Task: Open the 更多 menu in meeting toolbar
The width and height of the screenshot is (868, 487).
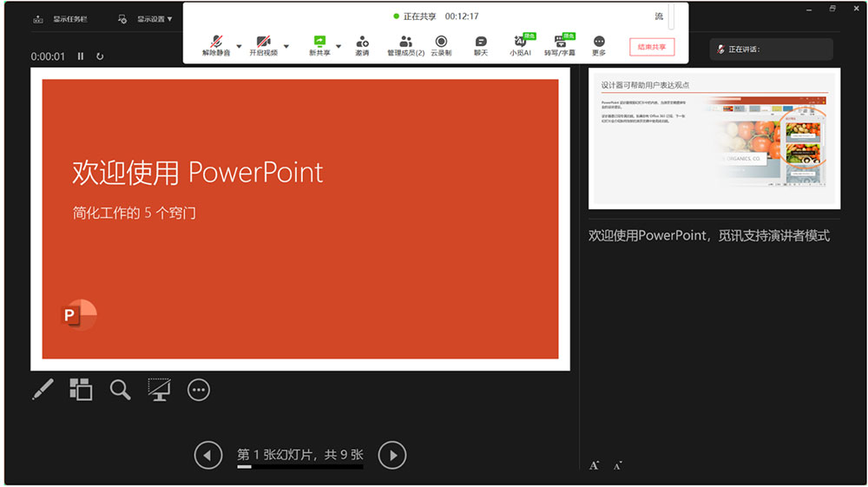Action: [599, 46]
